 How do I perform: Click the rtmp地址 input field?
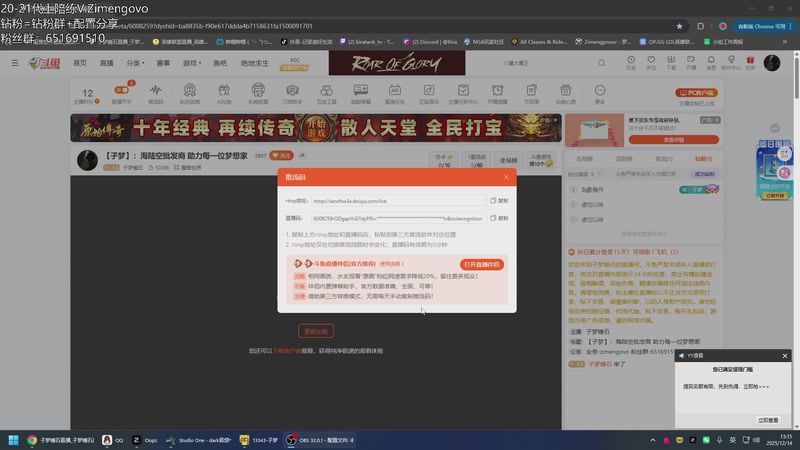coord(398,201)
